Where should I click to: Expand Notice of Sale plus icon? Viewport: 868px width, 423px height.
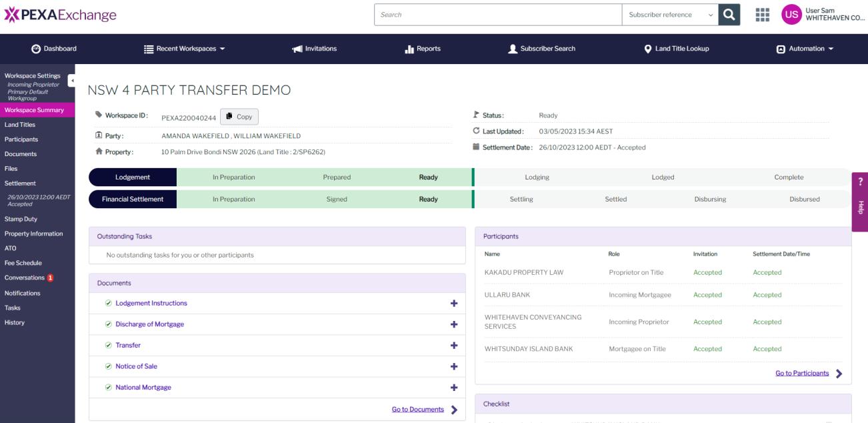tap(454, 366)
